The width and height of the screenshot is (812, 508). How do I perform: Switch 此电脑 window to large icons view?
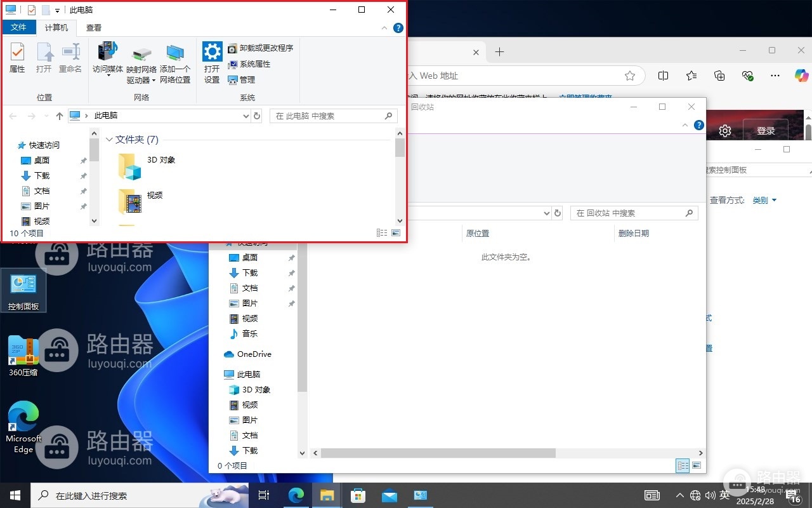(396, 233)
